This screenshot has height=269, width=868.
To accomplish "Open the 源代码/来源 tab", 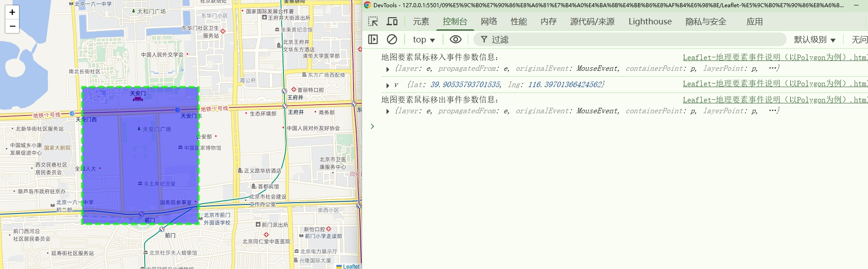I will pos(592,21).
